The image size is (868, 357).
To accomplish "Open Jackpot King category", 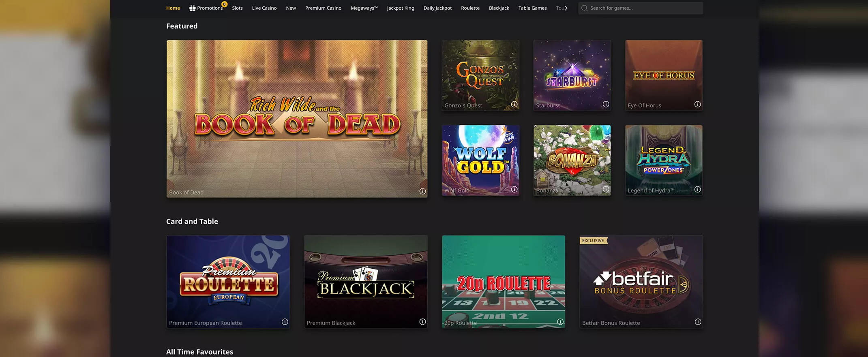I will [401, 8].
